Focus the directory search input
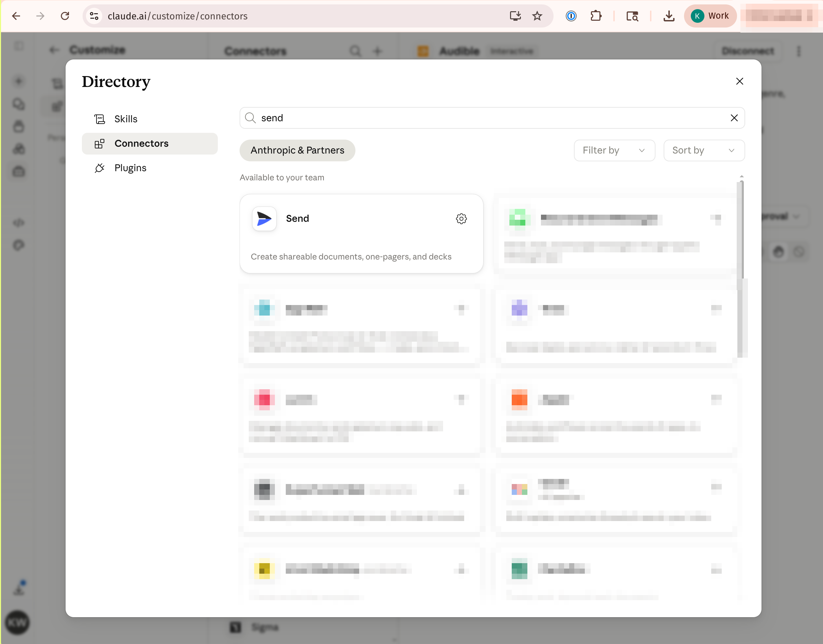The image size is (823, 644). click(x=492, y=118)
